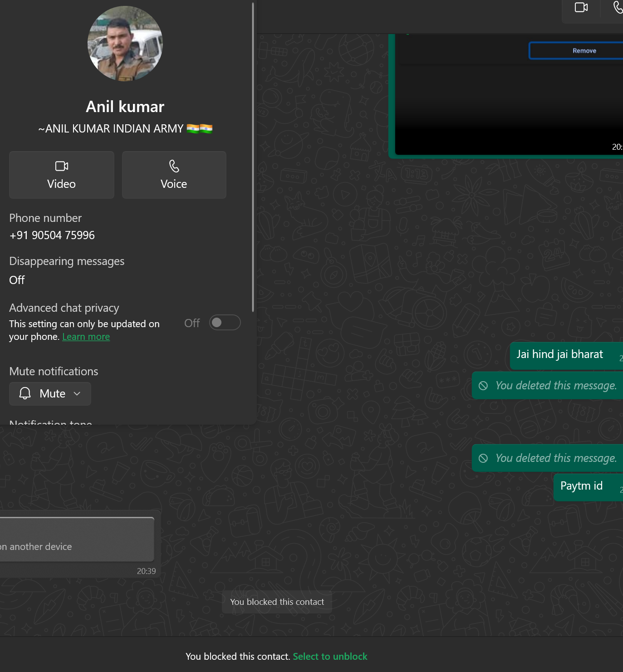The height and width of the screenshot is (672, 623).
Task: Click the Voice button in contact info
Action: coord(174,175)
